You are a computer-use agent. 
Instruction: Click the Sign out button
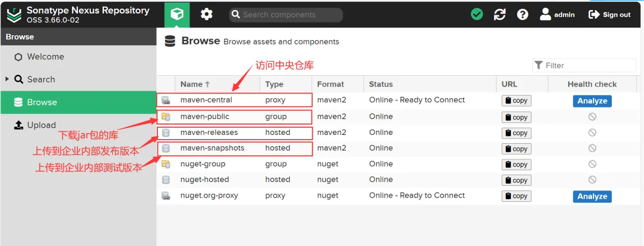pyautogui.click(x=609, y=15)
